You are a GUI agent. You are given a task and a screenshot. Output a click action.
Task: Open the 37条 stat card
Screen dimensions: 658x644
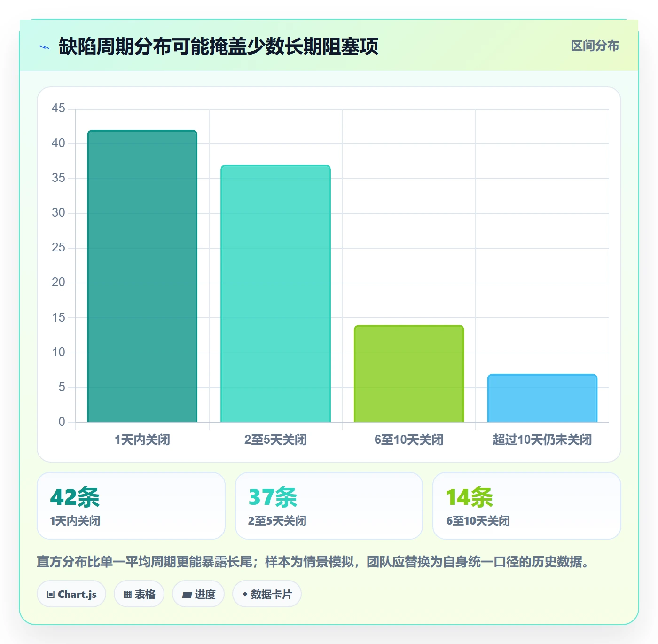[329, 506]
